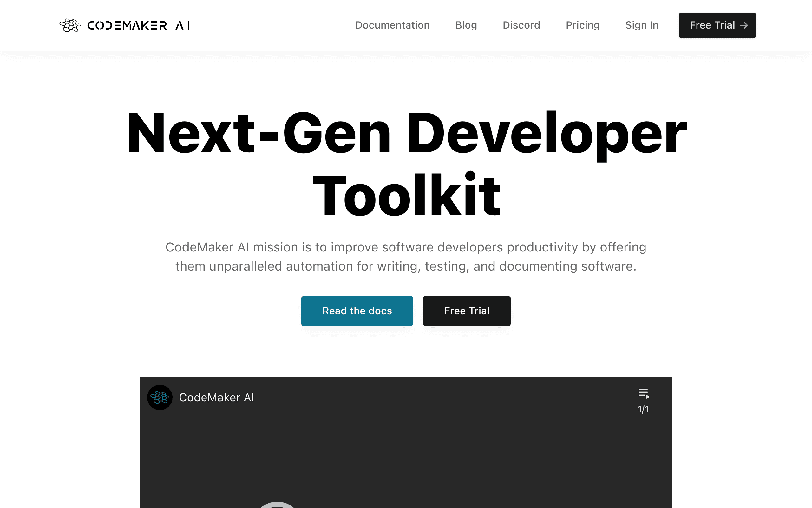812x508 pixels.
Task: Click the 1/1 playlist counter
Action: pyautogui.click(x=643, y=409)
